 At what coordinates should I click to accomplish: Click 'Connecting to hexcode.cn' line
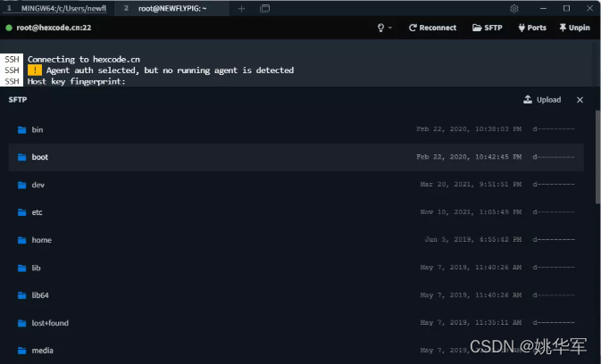coord(84,59)
